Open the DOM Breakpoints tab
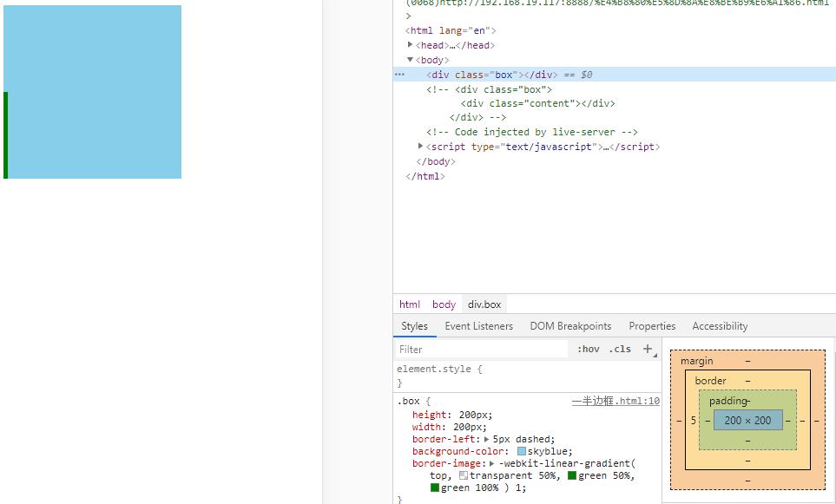 (x=570, y=326)
